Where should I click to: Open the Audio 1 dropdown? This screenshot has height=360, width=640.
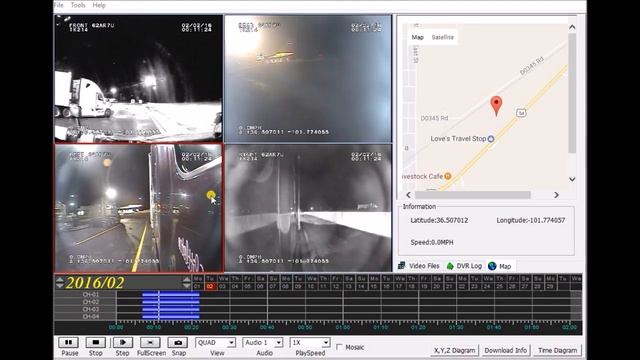(x=263, y=342)
